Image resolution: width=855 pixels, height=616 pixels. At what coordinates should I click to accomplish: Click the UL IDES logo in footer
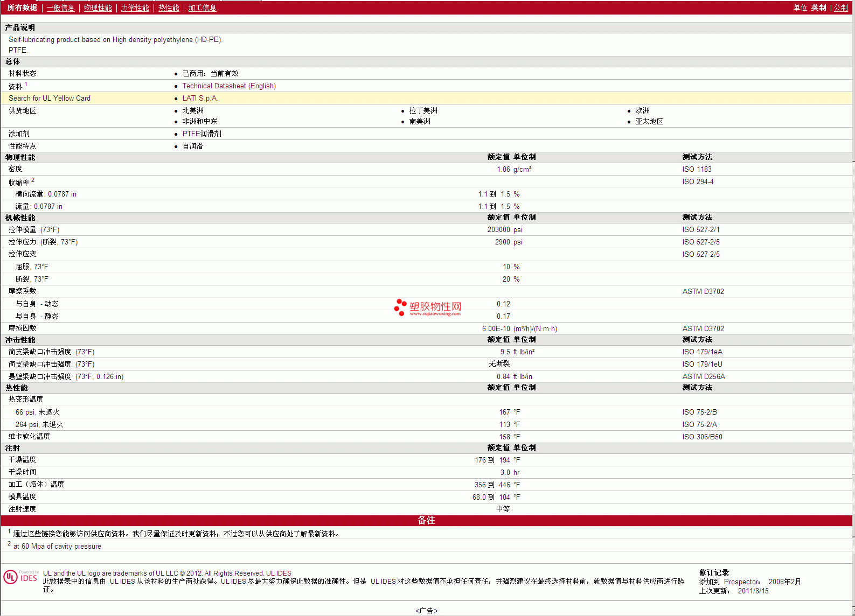coord(20,577)
